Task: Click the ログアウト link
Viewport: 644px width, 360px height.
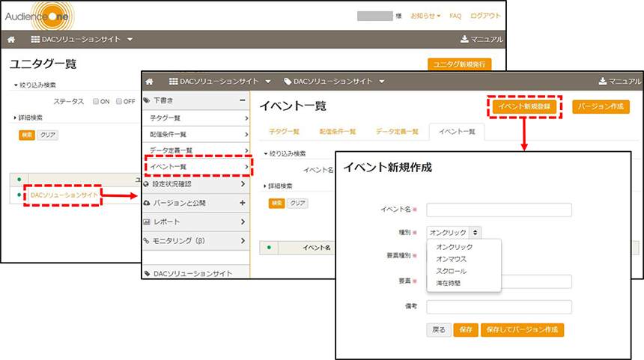Action: [485, 16]
